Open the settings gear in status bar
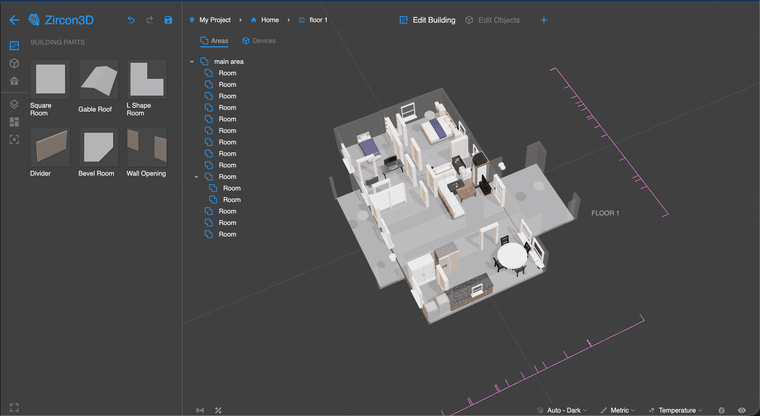The image size is (760, 416). pyautogui.click(x=721, y=410)
